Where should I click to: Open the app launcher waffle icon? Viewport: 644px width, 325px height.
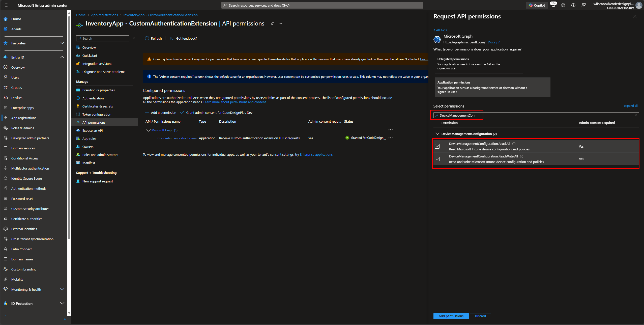(7, 5)
